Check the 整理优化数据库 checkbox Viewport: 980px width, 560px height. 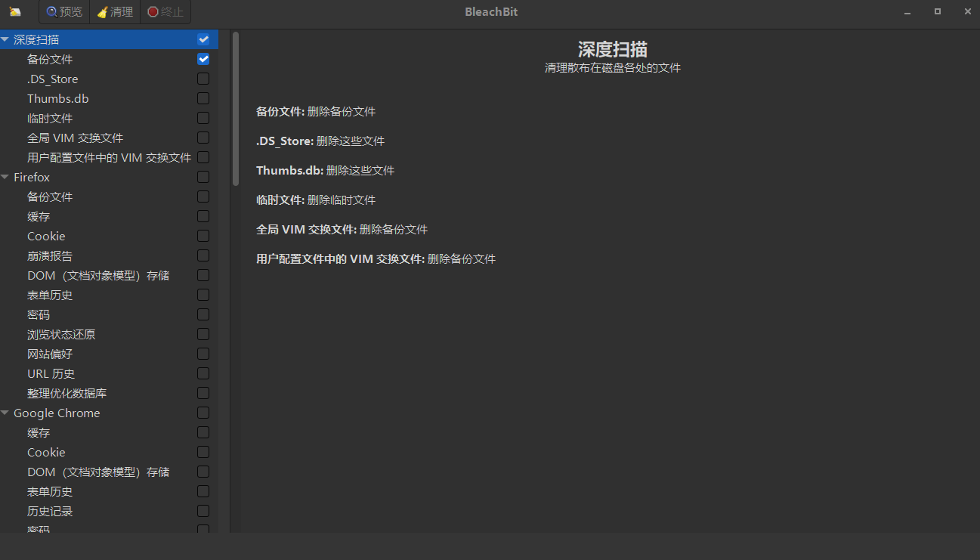point(203,393)
